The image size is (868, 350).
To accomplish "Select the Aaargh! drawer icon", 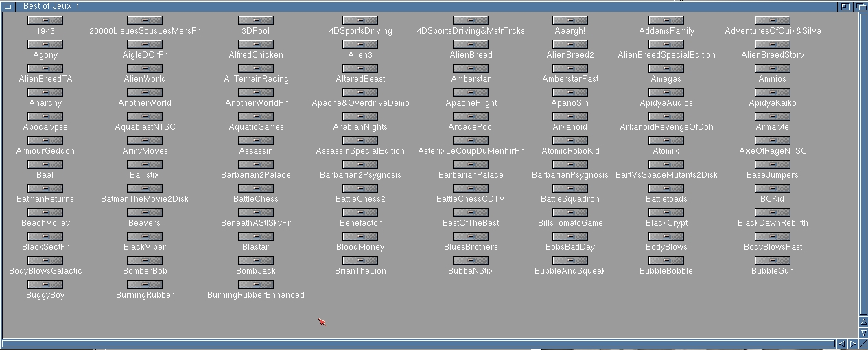I will tap(570, 21).
